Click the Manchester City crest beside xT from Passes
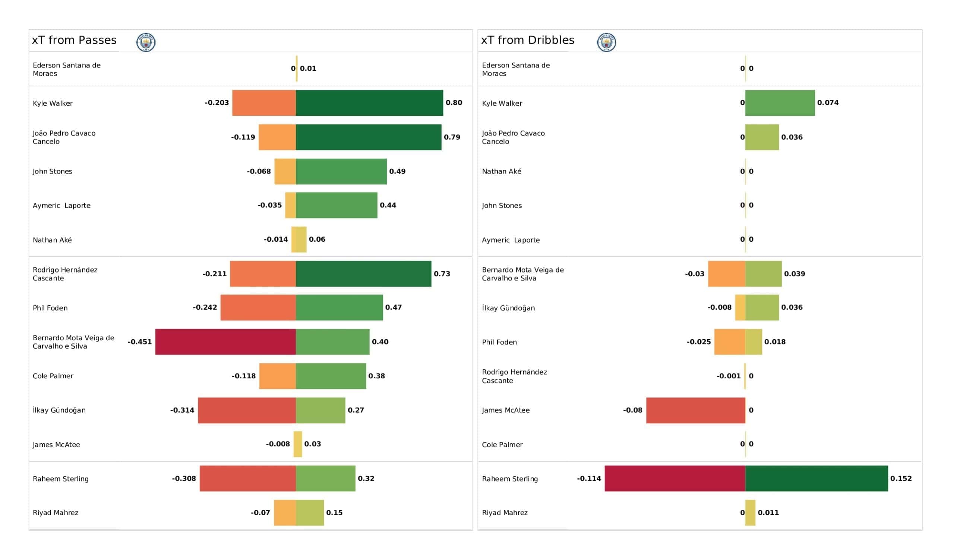Viewport: 954px width, 560px height. 146,42
